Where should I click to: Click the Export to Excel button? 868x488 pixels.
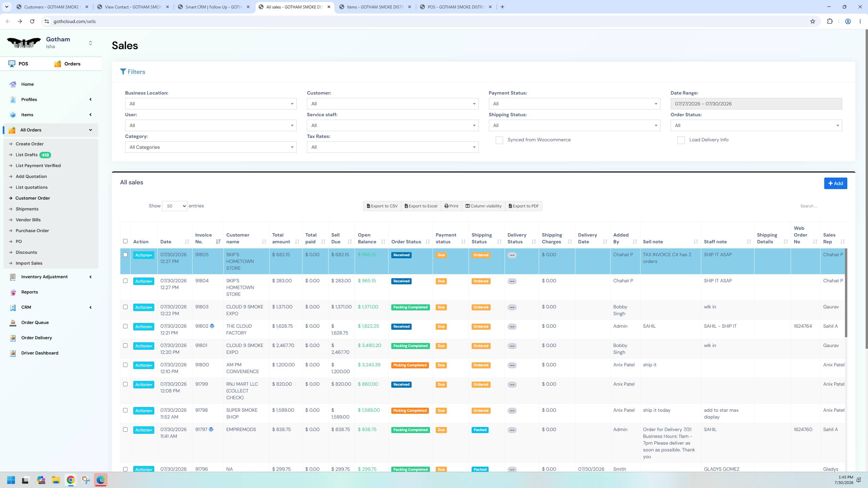[x=421, y=206]
